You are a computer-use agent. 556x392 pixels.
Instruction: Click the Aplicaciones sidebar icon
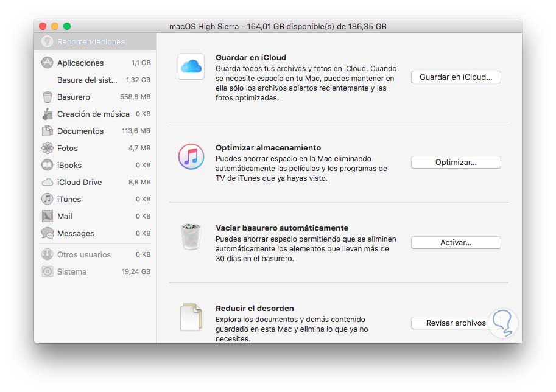pyautogui.click(x=47, y=63)
